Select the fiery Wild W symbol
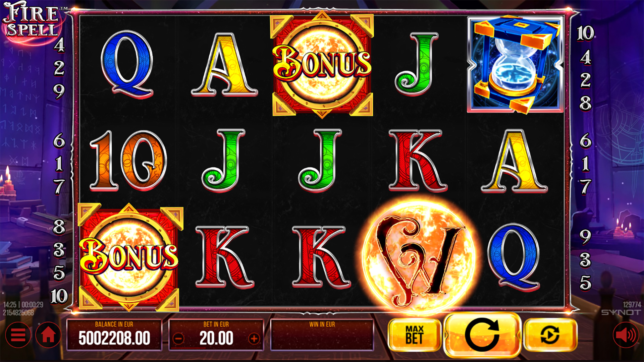Viewport: 644px width, 362px height. coord(419,256)
